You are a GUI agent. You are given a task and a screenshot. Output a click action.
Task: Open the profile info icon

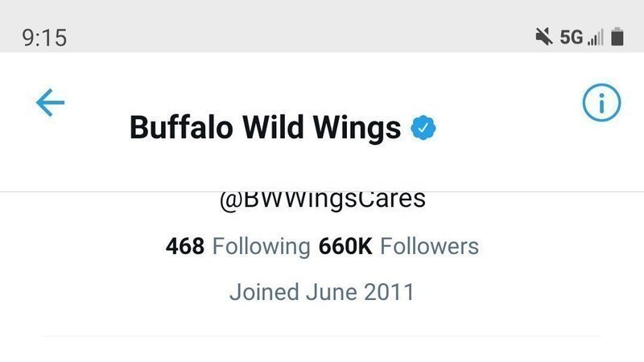(601, 103)
